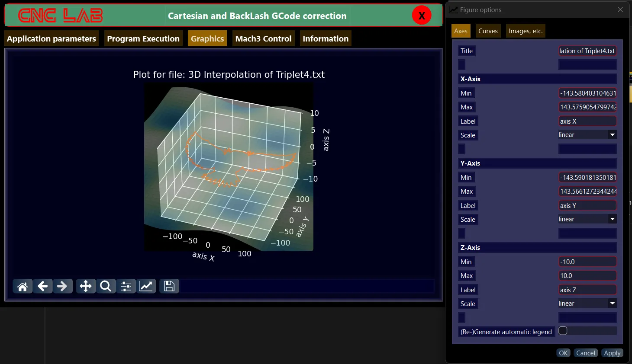Activate the Zoom magnifier tool
632x364 pixels.
(106, 286)
